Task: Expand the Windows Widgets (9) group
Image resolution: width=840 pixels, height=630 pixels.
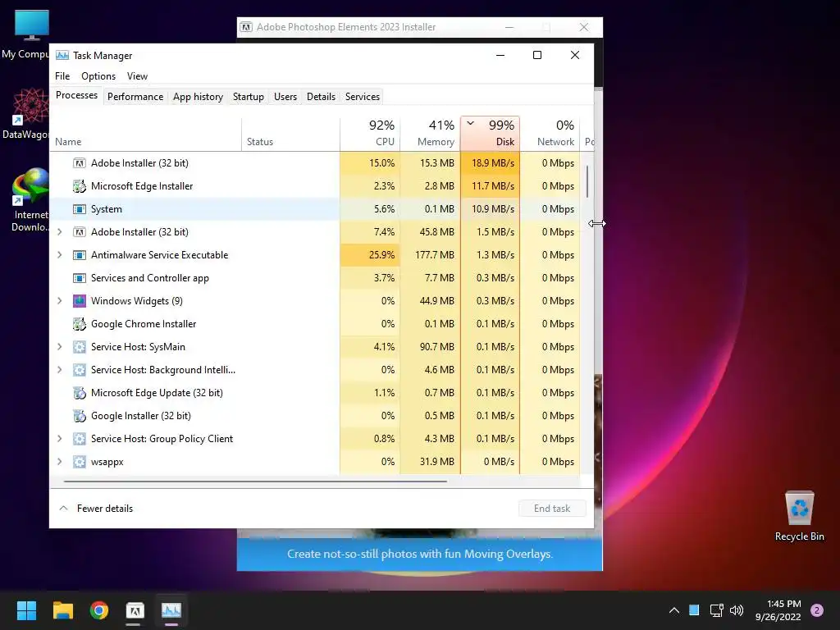Action: click(59, 301)
